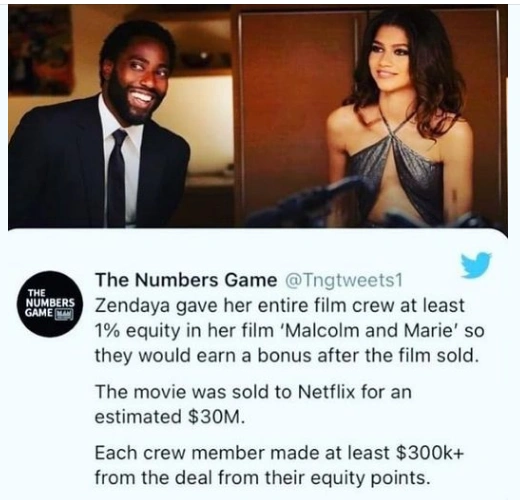Click the line 'from the deal from their equity points'
The height and width of the screenshot is (500, 520).
pyautogui.click(x=261, y=478)
